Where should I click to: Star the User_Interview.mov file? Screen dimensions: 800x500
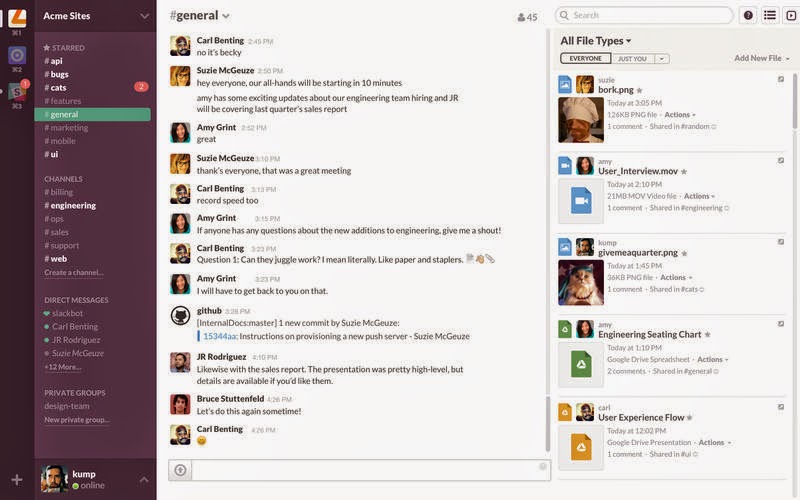click(x=684, y=171)
